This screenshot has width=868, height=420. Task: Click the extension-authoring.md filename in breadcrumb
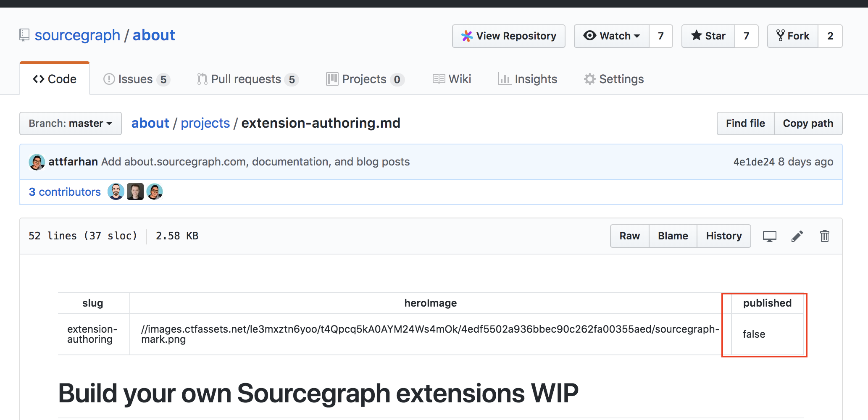pos(321,123)
